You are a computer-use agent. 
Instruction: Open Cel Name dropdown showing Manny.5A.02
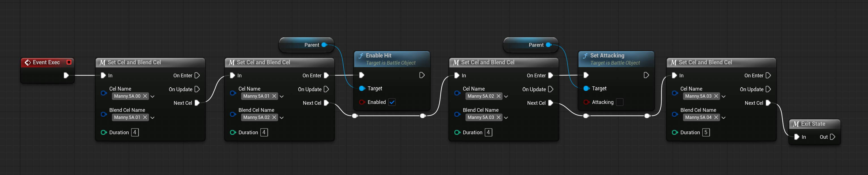point(506,96)
